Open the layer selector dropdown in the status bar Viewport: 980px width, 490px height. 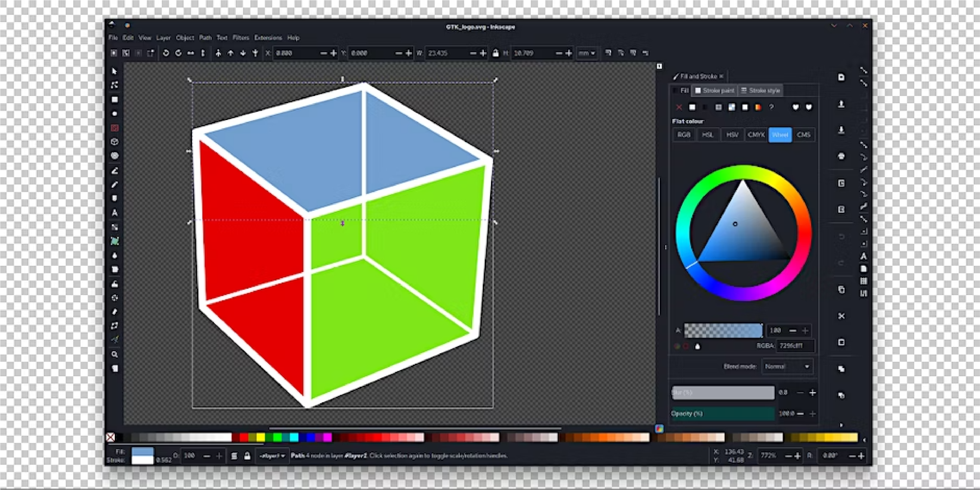tap(272, 456)
